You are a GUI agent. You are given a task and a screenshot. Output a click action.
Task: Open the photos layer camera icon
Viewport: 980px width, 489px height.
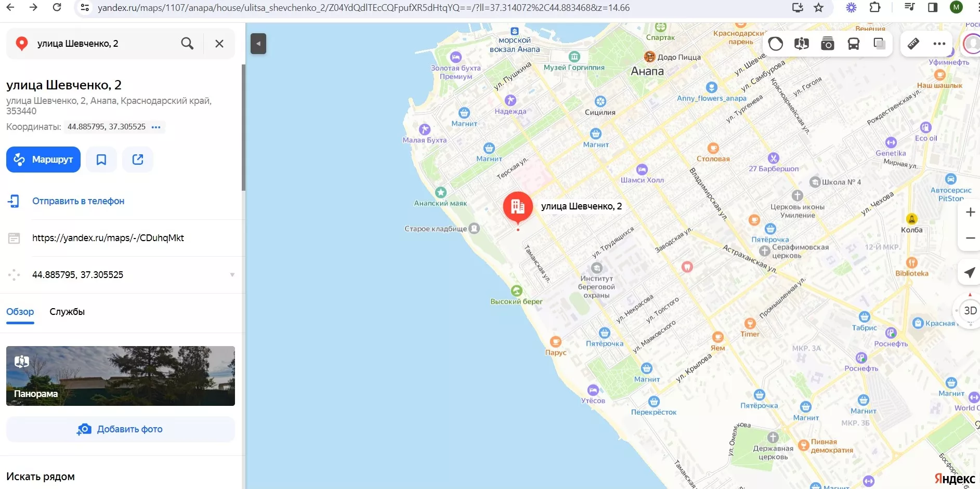pyautogui.click(x=828, y=44)
